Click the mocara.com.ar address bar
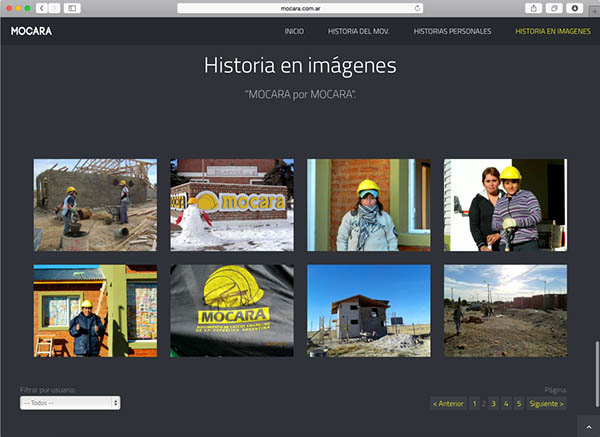The height and width of the screenshot is (437, 600). tap(300, 8)
